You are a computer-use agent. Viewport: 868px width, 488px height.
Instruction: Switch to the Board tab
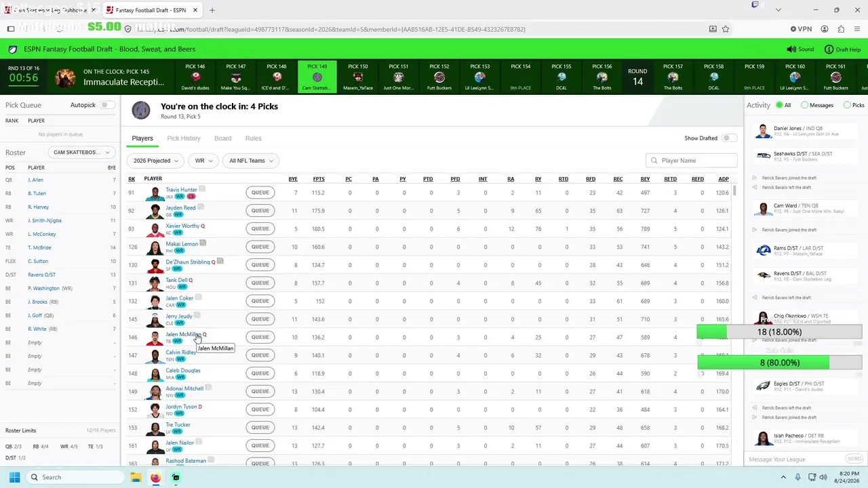coord(223,138)
